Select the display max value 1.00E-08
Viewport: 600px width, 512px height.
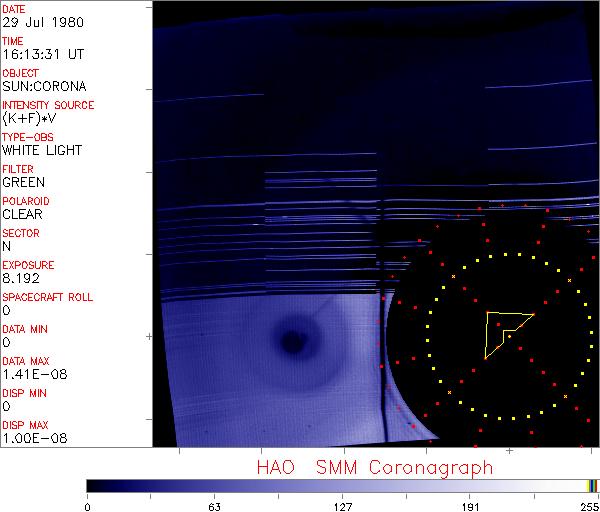[32, 438]
